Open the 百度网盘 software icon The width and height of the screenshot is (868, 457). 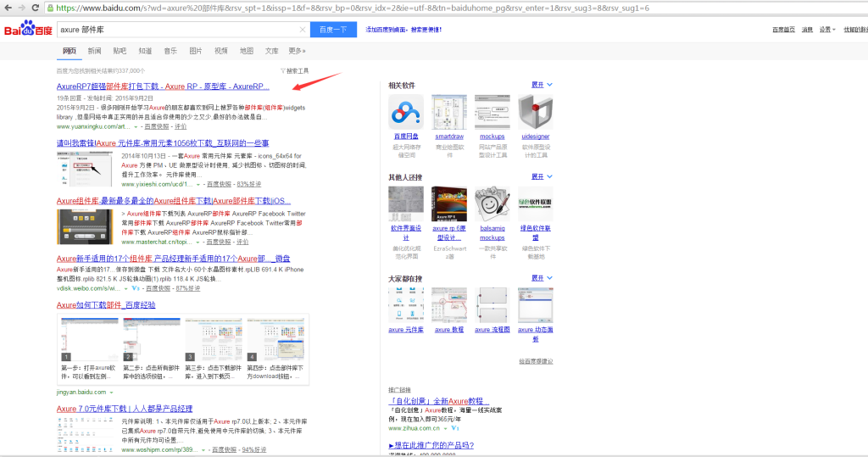(406, 112)
